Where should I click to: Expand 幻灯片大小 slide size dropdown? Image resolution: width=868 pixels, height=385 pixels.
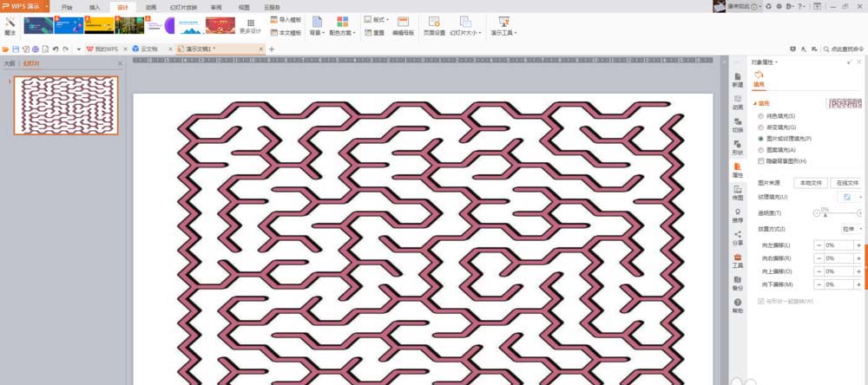(465, 33)
